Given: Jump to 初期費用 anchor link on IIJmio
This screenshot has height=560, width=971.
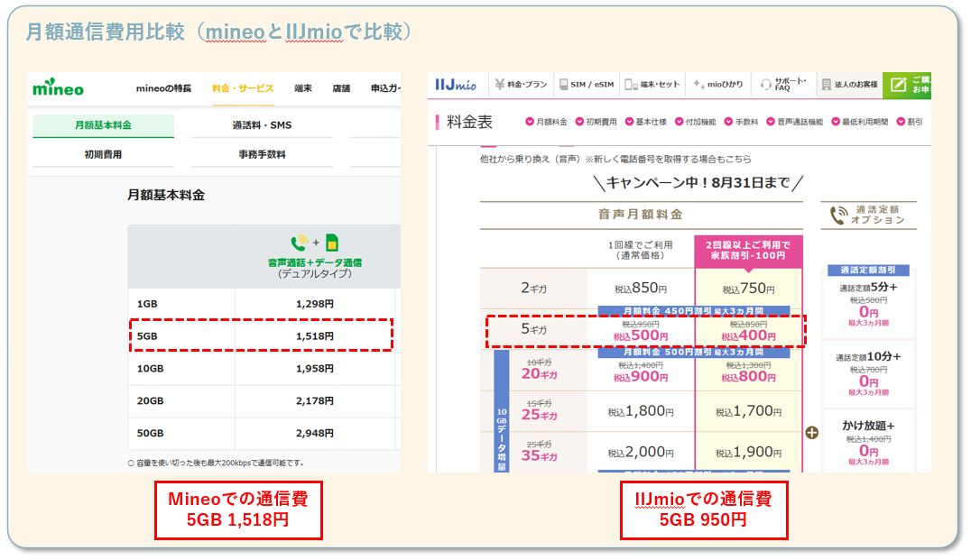Looking at the screenshot, I should click(596, 122).
